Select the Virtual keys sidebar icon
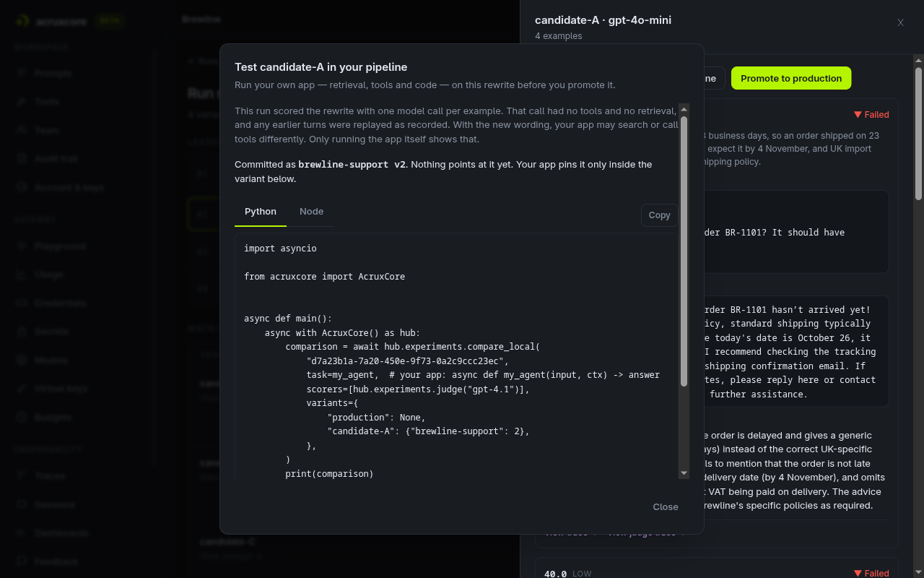Viewport: 924px width, 578px height. [22, 389]
